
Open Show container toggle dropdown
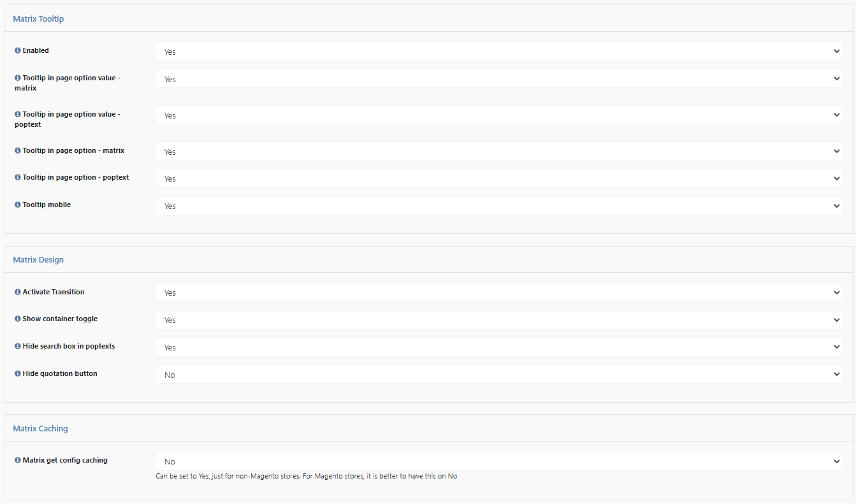click(498, 320)
